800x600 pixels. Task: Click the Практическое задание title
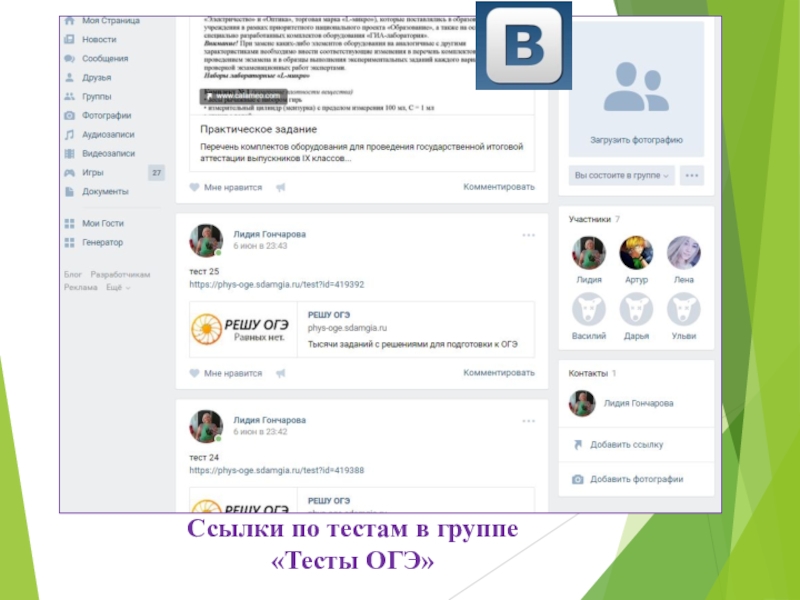(259, 129)
